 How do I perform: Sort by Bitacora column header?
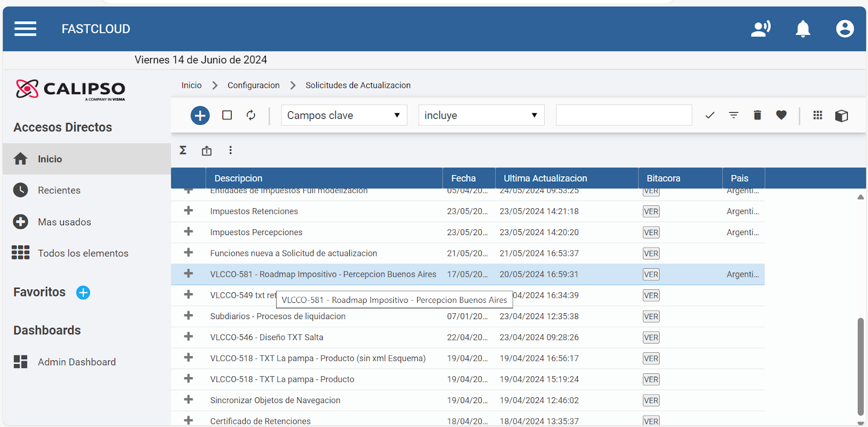pos(680,178)
